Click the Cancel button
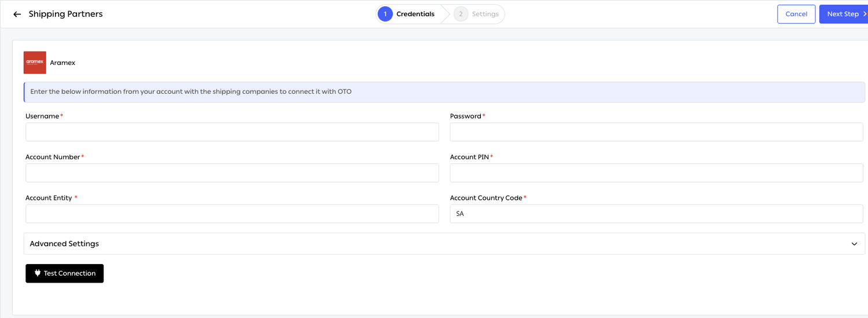Screen dimensions: 868x318 (796, 14)
